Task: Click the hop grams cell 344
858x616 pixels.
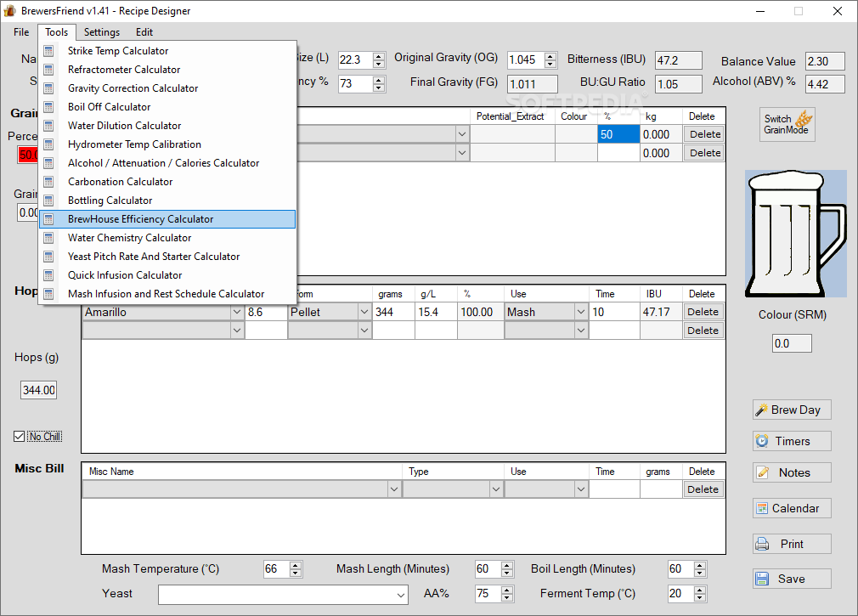Action: pyautogui.click(x=393, y=312)
